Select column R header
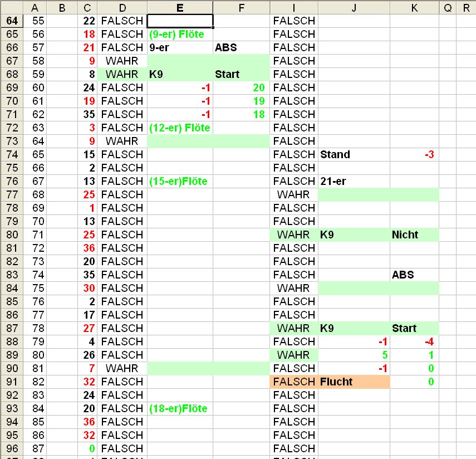The image size is (476, 459). 467,8
